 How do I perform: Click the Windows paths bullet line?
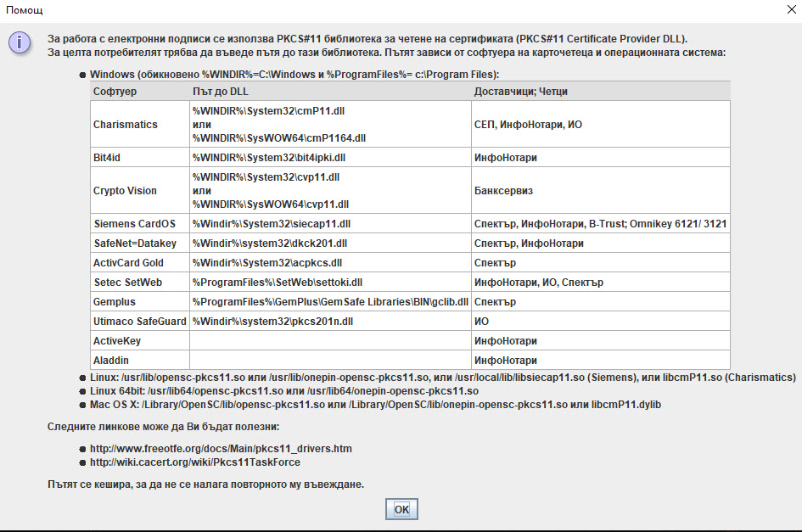(294, 74)
